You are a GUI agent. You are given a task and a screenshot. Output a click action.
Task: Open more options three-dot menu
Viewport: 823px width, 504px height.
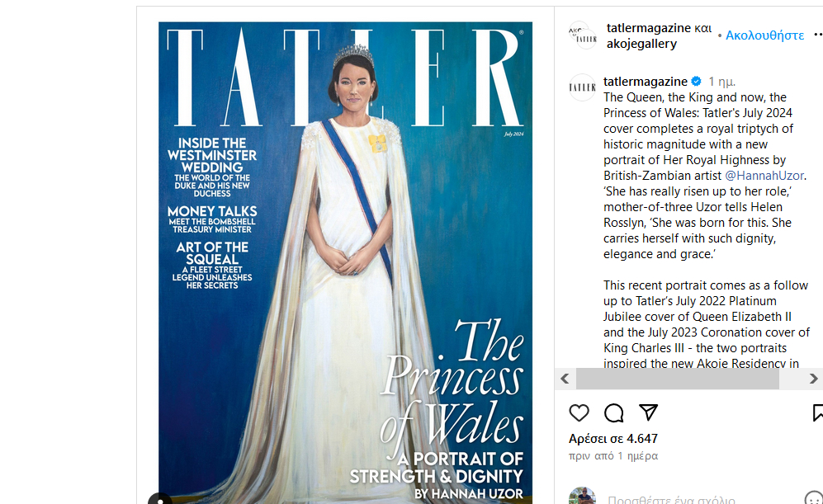[818, 35]
